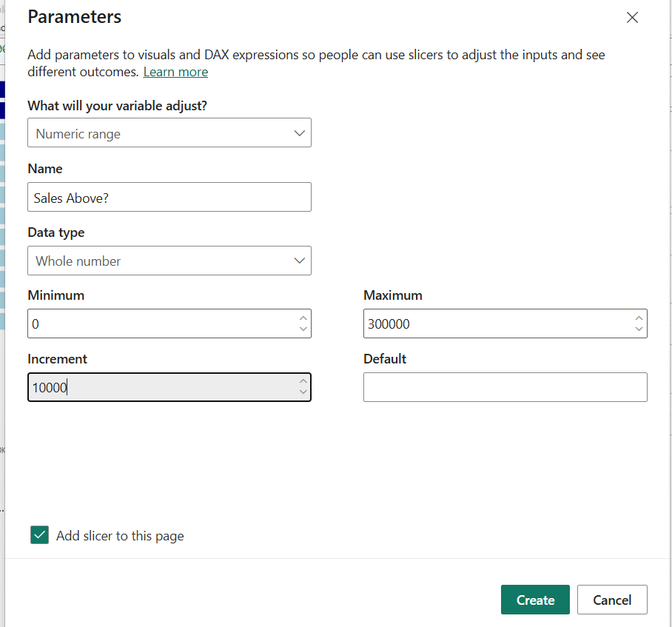The height and width of the screenshot is (627, 672).
Task: Click inside the Maximum value field
Action: pos(496,323)
